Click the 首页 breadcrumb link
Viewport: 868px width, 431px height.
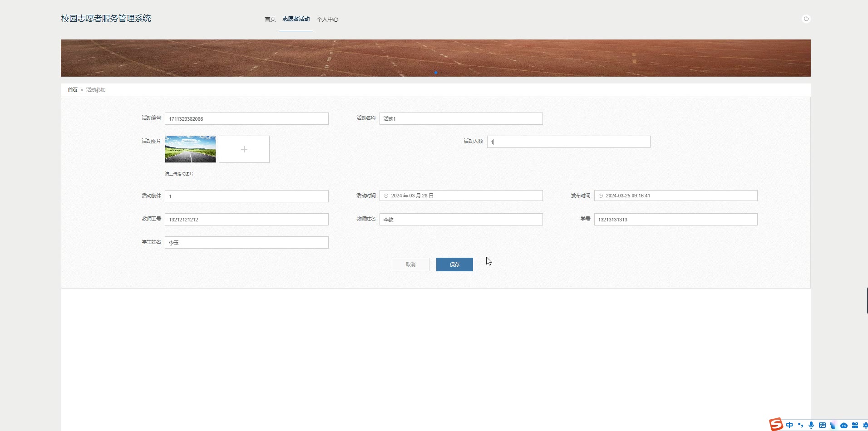(73, 90)
